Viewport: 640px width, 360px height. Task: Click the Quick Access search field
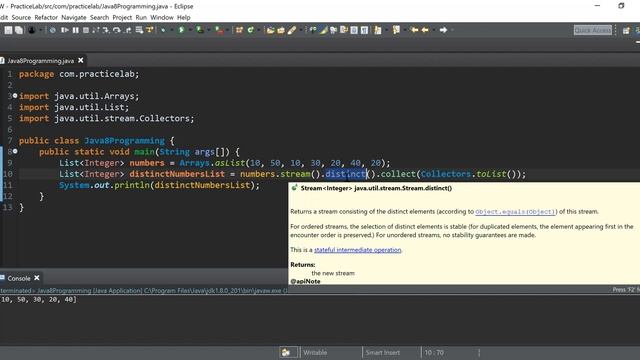pos(593,30)
